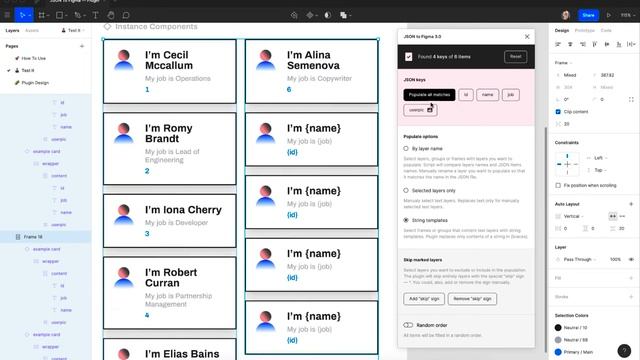Click the Neutral / 88 gray color swatch

[558, 340]
